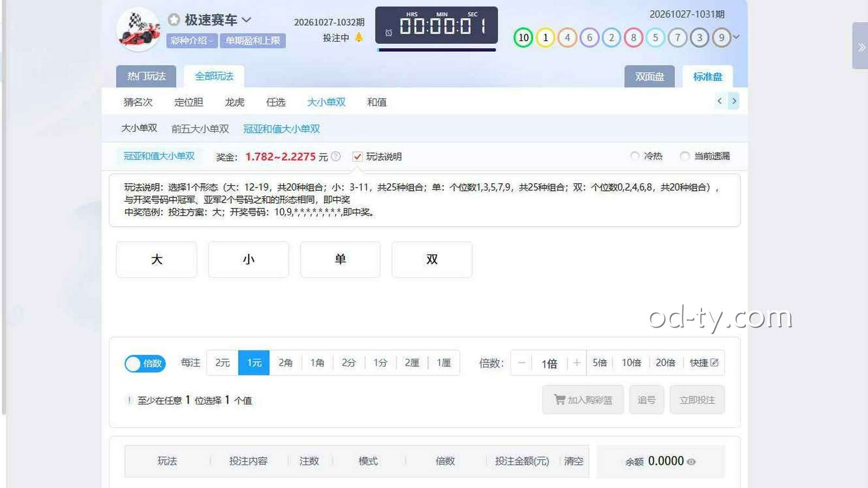Select the 当前遗漏 radio option
The width and height of the screenshot is (868, 488).
(685, 156)
